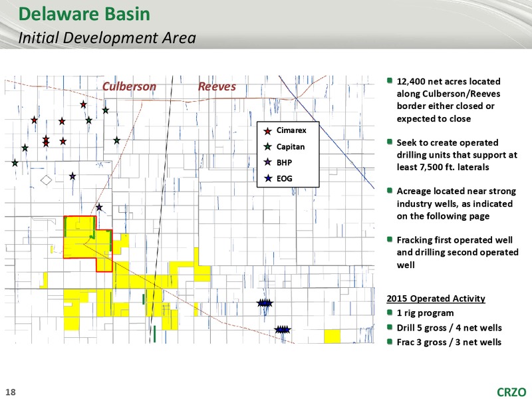Click the 'Culberson' county label on the map
Screen dimensions: 532x399
[x=129, y=86]
